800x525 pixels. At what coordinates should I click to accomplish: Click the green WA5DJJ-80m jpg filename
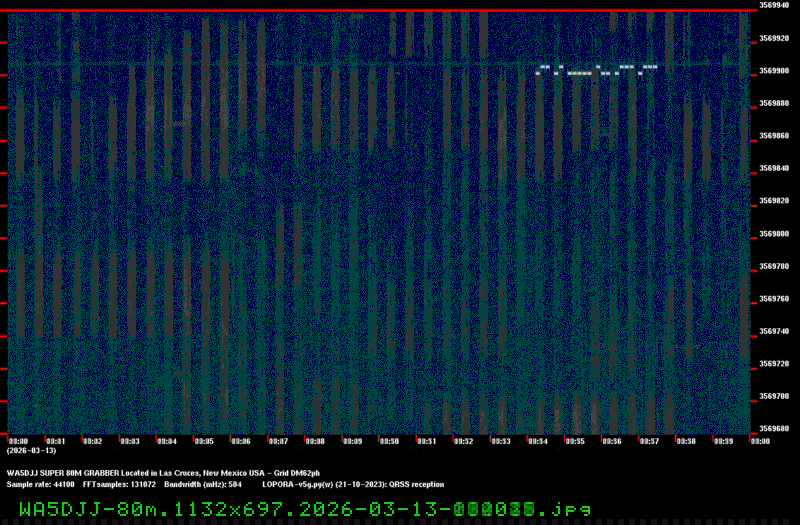pos(305,509)
